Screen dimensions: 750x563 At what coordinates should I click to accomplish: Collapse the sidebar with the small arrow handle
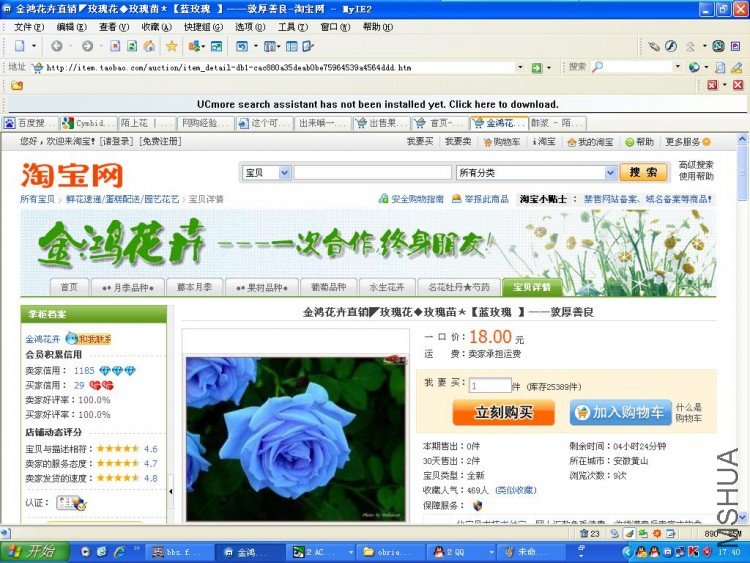pos(171,491)
